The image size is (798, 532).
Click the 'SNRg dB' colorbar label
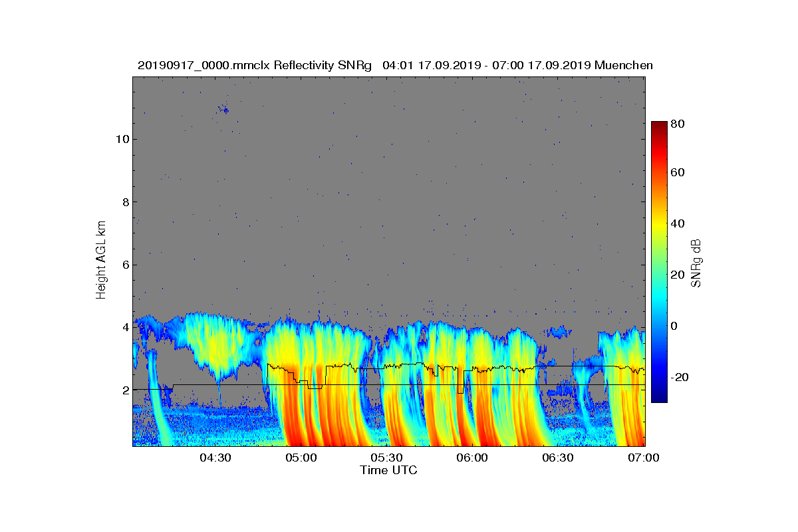coord(696,263)
